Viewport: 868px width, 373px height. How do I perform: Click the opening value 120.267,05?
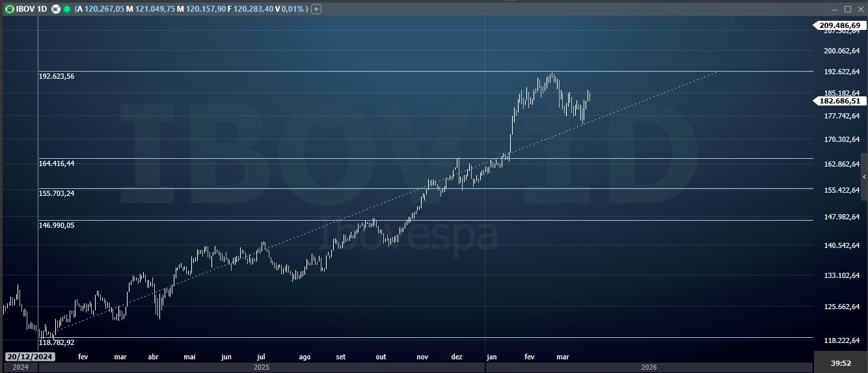tap(104, 9)
